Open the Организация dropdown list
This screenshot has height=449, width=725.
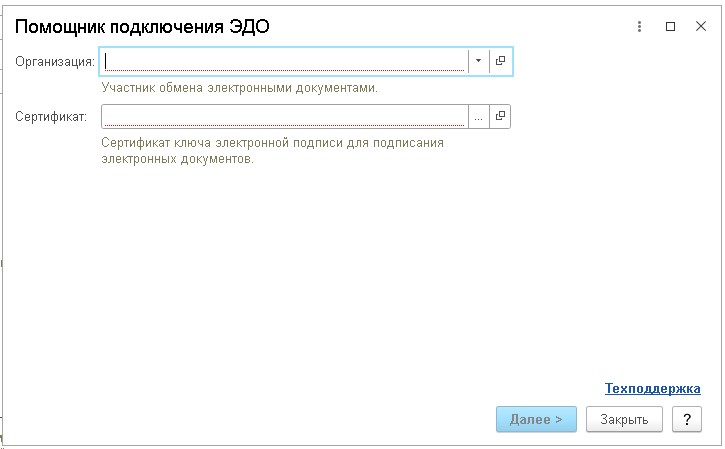coord(479,61)
